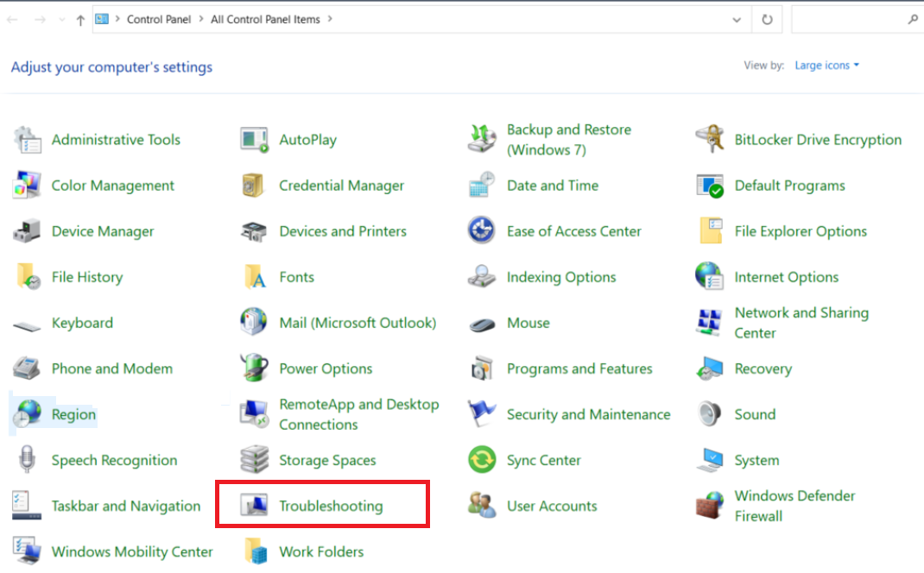The height and width of the screenshot is (573, 924).
Task: Open the Fonts panel
Action: click(x=297, y=277)
